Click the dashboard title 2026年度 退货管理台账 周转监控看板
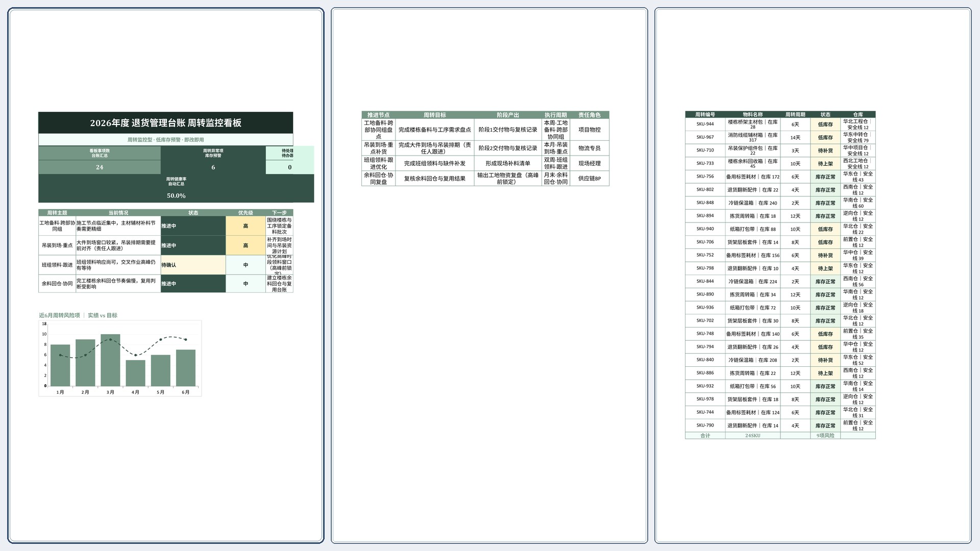 [x=166, y=123]
